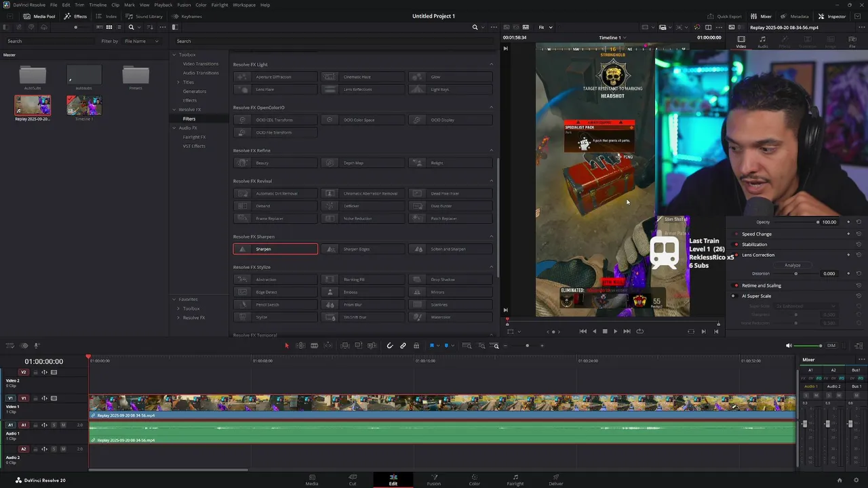Collapse the Audio FX tree group
Image resolution: width=868 pixels, height=488 pixels.
pos(174,128)
